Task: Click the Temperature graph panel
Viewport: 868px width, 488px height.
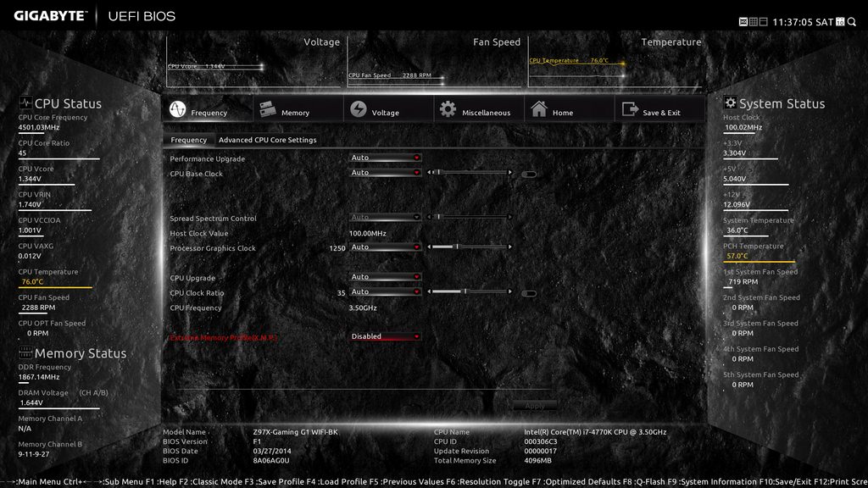Action: [615, 62]
